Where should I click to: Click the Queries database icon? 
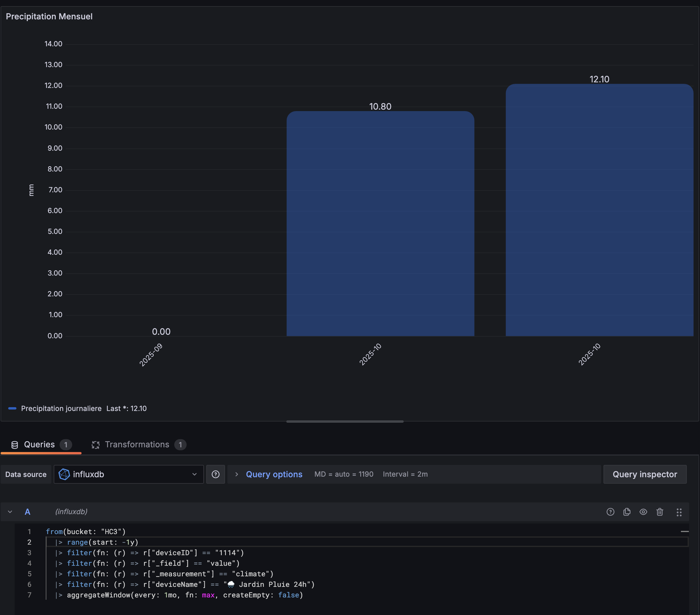point(15,445)
